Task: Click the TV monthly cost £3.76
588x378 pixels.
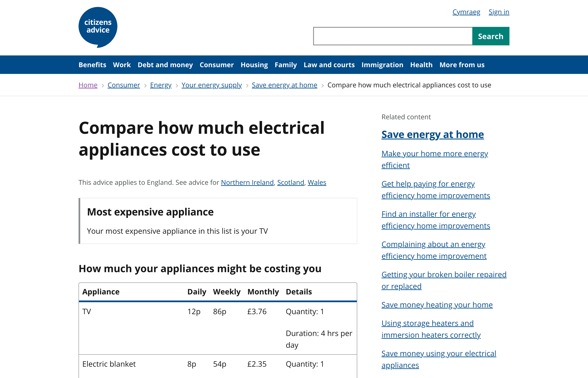Action: click(x=257, y=311)
